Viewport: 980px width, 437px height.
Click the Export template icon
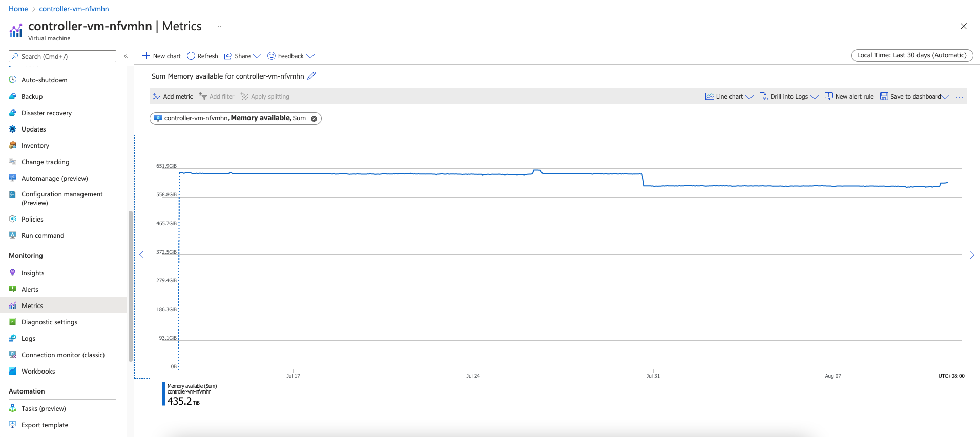[13, 425]
